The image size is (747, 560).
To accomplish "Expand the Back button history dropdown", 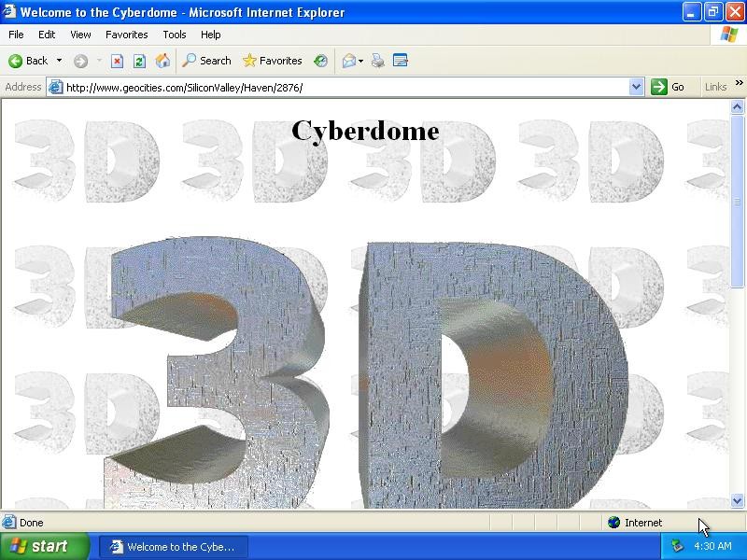I will pos(59,61).
